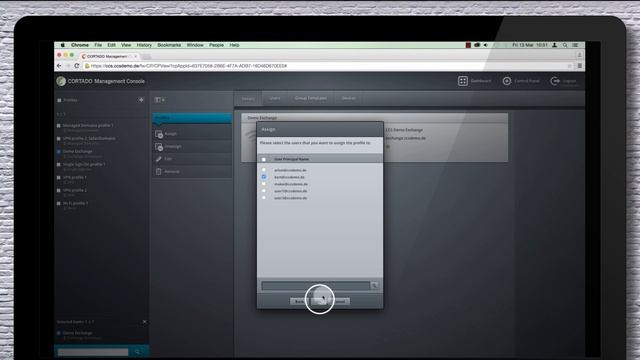640x360 pixels.
Task: Open the Help menu in the menu bar
Action: click(x=234, y=45)
